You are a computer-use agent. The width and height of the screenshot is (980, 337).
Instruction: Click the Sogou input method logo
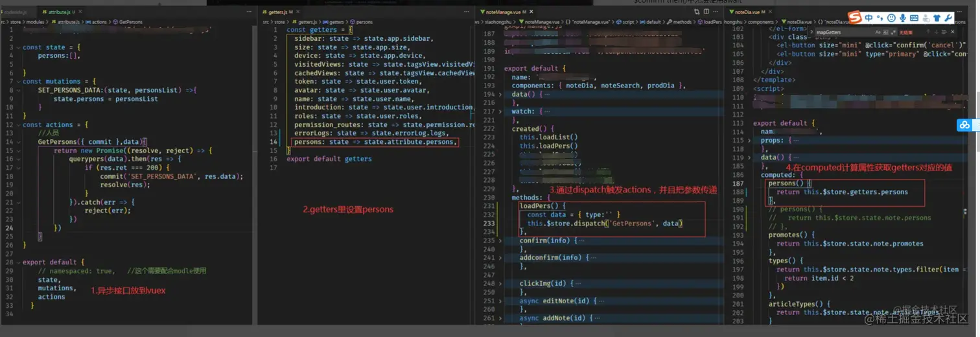[856, 17]
